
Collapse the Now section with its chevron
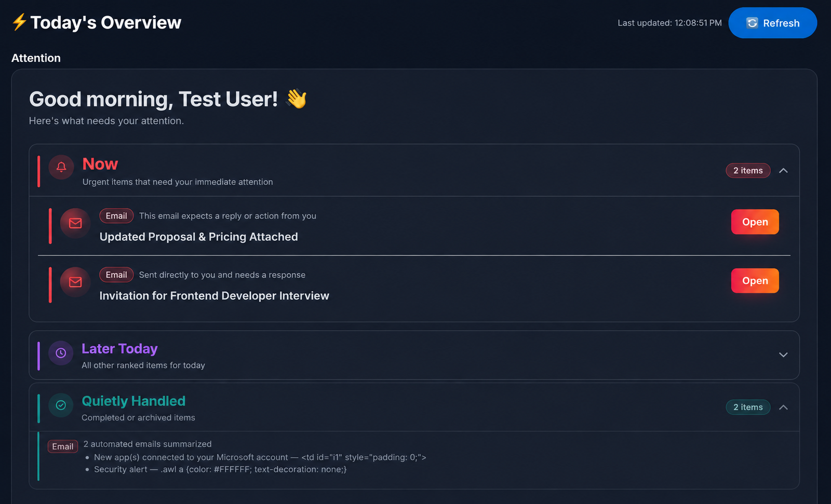783,171
